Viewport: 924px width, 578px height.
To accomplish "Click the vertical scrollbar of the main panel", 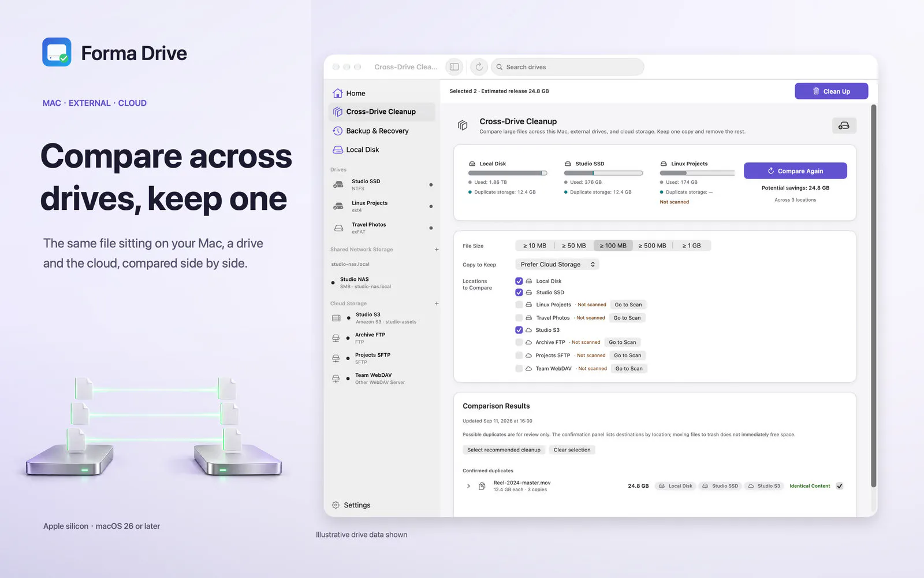I will [873, 295].
